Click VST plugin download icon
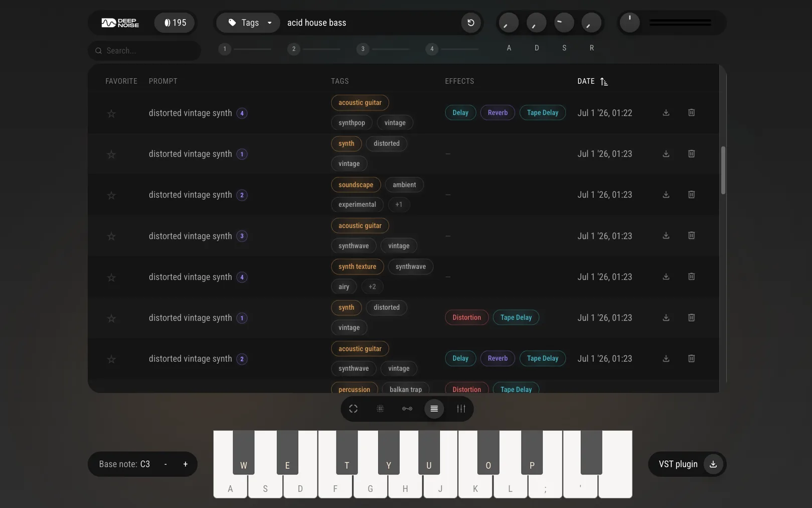The height and width of the screenshot is (508, 812). 713,464
